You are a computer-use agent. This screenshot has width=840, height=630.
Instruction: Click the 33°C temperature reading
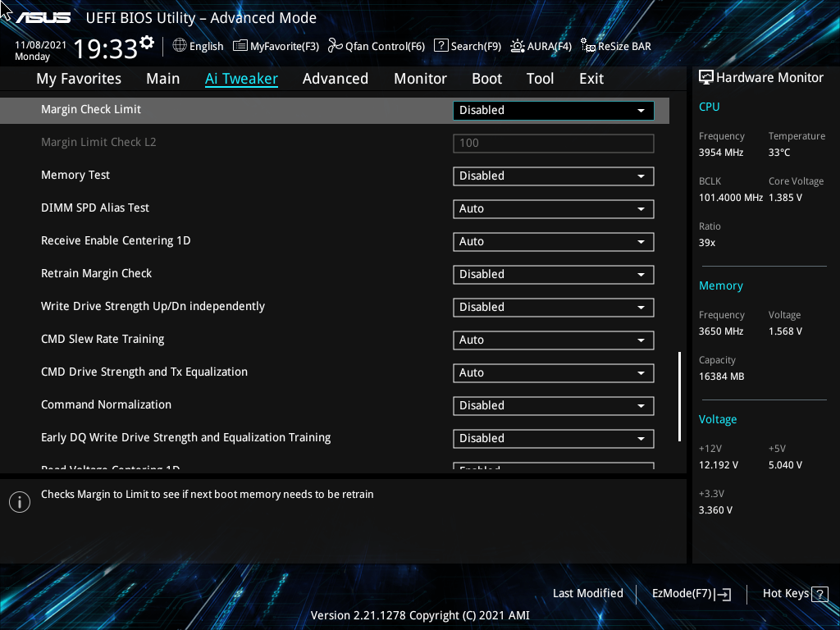coord(779,153)
